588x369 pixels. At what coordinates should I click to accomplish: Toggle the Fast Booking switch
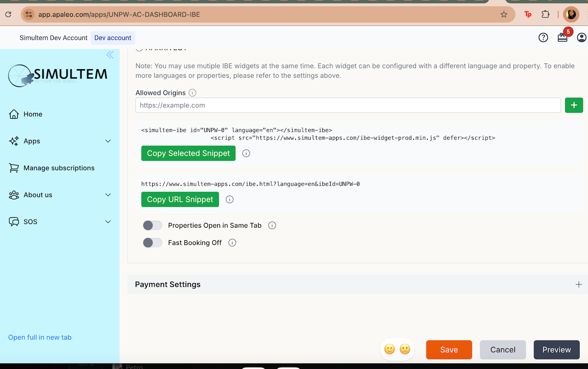pyautogui.click(x=153, y=243)
